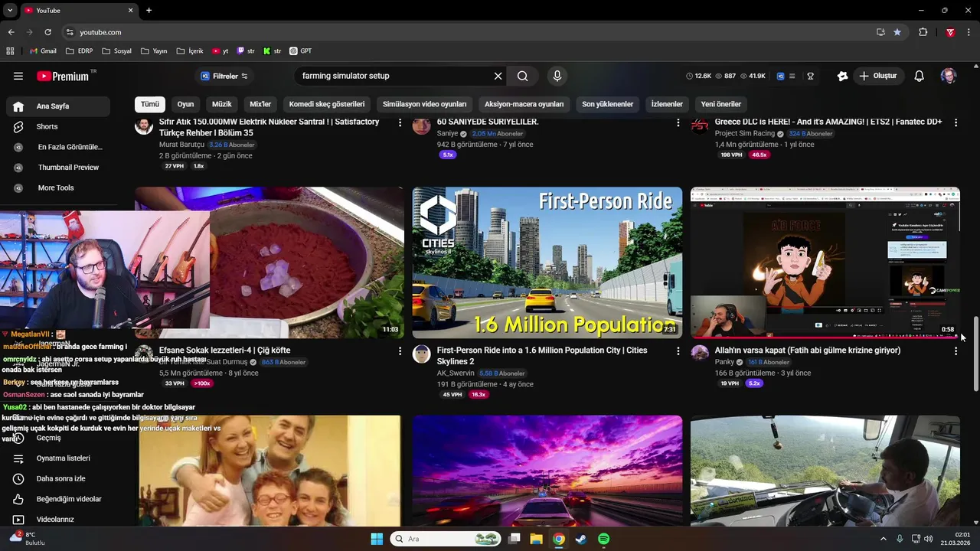Open the vidIQ blue extension icon in header
The height and width of the screenshot is (551, 980).
780,76
